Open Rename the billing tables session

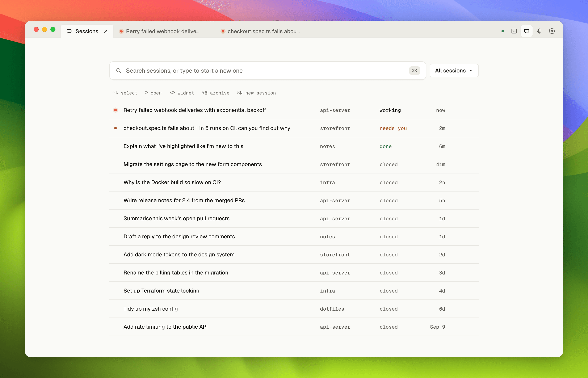click(294, 273)
